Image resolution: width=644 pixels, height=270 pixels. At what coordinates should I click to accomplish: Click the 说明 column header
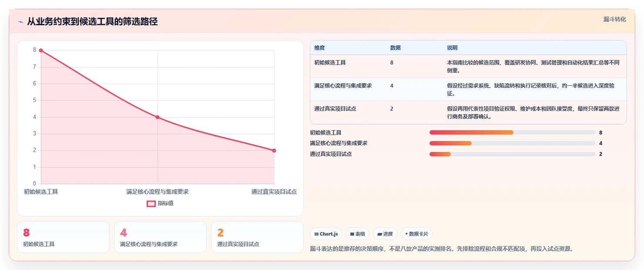click(x=452, y=48)
